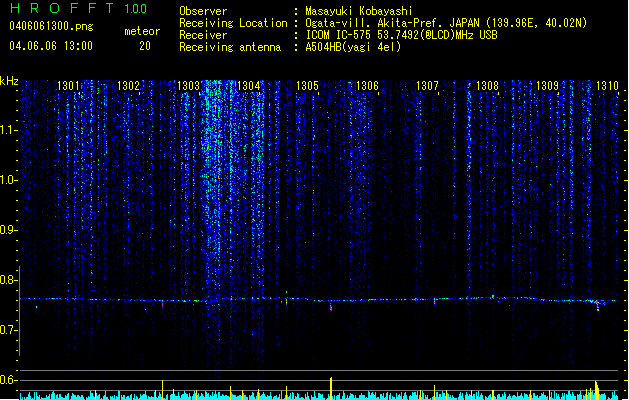Click the 1305 time marker

pos(307,86)
